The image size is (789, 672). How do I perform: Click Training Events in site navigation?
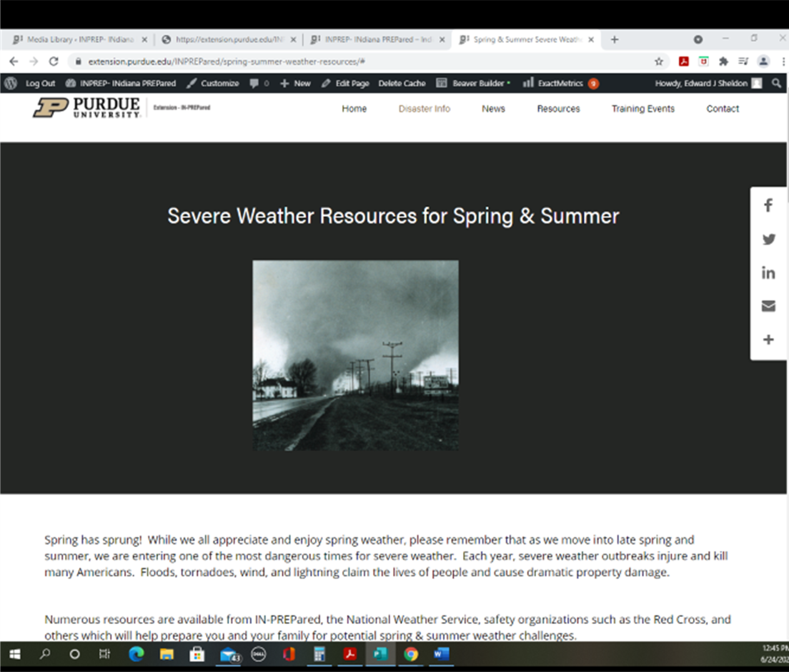tap(643, 109)
